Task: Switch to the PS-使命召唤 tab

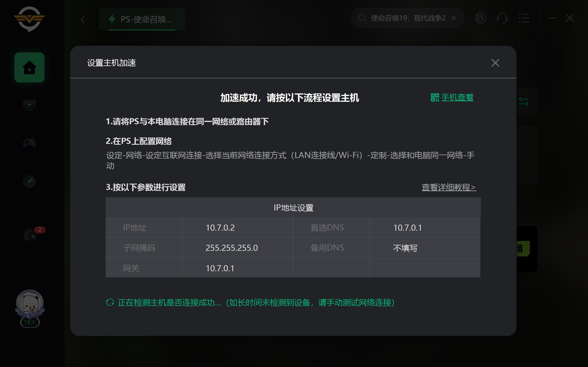Action: click(x=142, y=19)
